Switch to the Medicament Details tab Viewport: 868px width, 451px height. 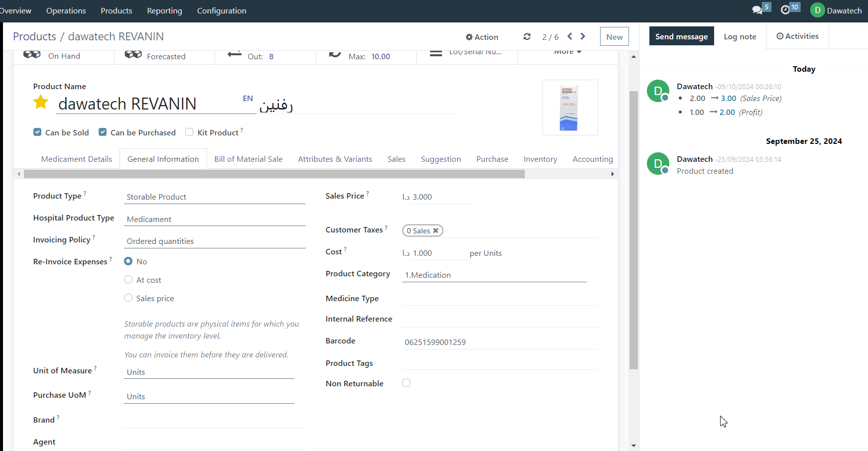coord(77,159)
